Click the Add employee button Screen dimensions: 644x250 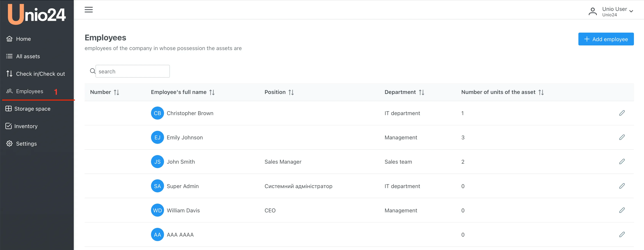click(x=606, y=39)
